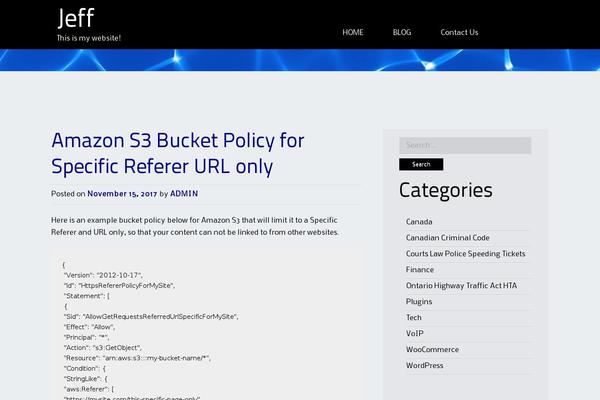Open the WooCommerce category
The height and width of the screenshot is (400, 600).
coord(432,349)
